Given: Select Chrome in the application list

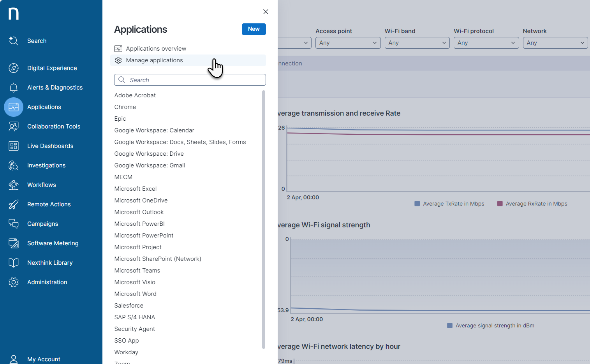Looking at the screenshot, I should coord(125,107).
